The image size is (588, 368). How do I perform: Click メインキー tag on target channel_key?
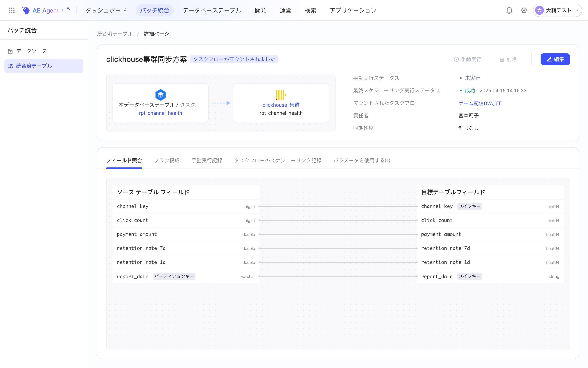(x=469, y=206)
